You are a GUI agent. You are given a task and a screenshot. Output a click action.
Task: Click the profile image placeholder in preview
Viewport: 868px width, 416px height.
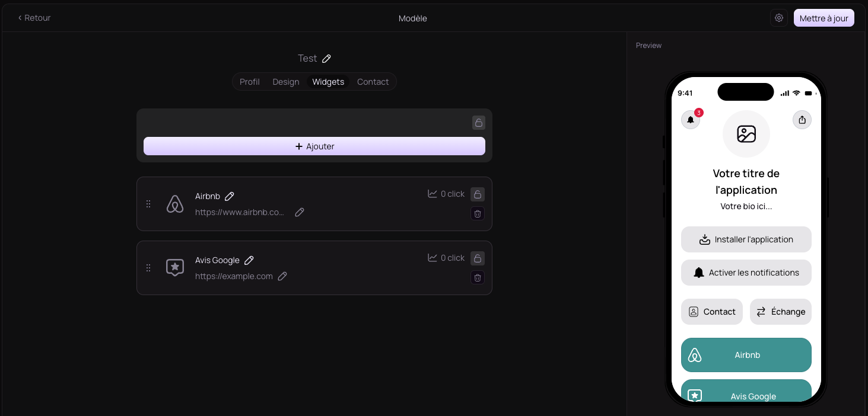coord(746,134)
